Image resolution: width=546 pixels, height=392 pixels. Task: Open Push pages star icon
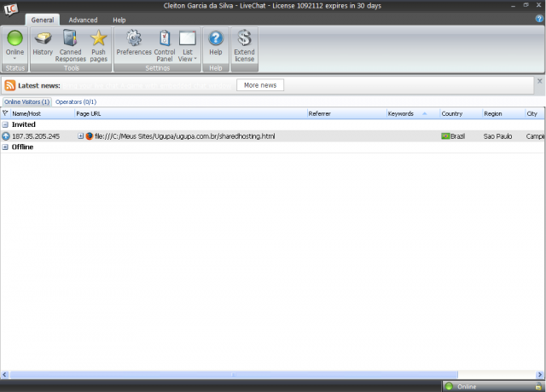[x=99, y=46]
